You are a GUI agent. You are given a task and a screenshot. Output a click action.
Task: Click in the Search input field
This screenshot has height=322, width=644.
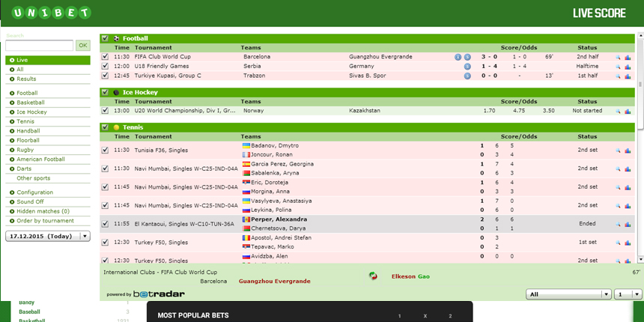40,45
